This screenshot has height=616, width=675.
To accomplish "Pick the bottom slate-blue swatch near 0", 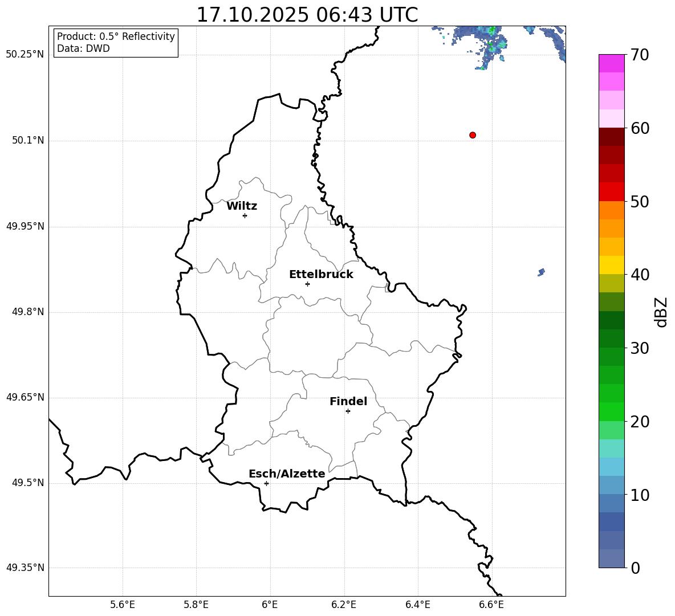I will point(611,558).
